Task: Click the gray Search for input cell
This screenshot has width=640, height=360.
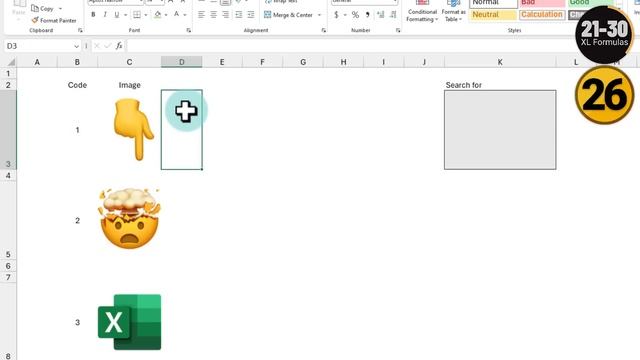Action: tap(500, 130)
